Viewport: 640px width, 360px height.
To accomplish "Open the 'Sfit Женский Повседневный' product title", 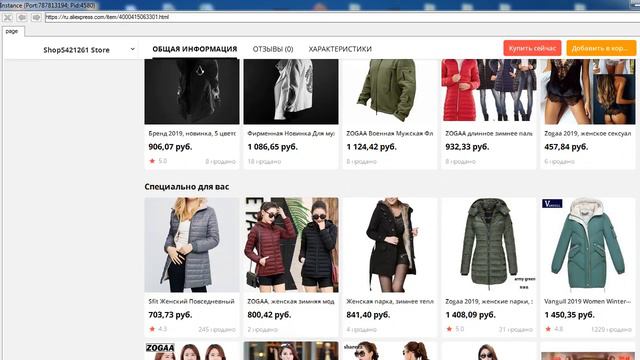I will point(191,301).
